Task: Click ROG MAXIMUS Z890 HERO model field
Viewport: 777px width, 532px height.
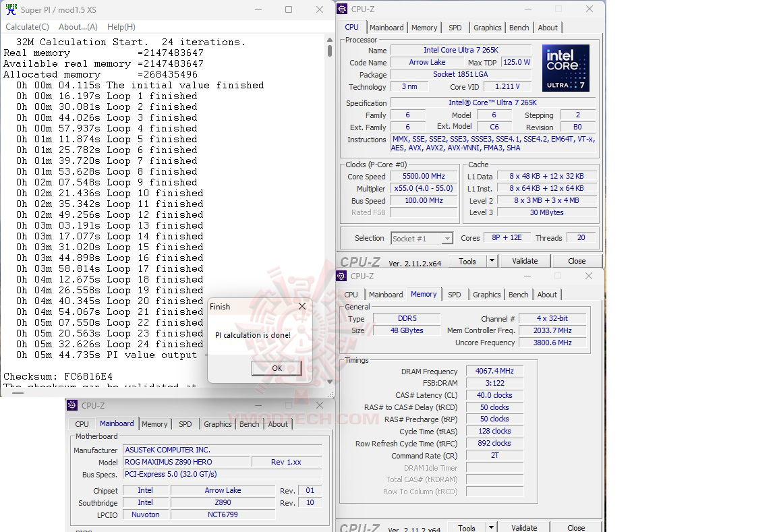Action: coord(186,462)
